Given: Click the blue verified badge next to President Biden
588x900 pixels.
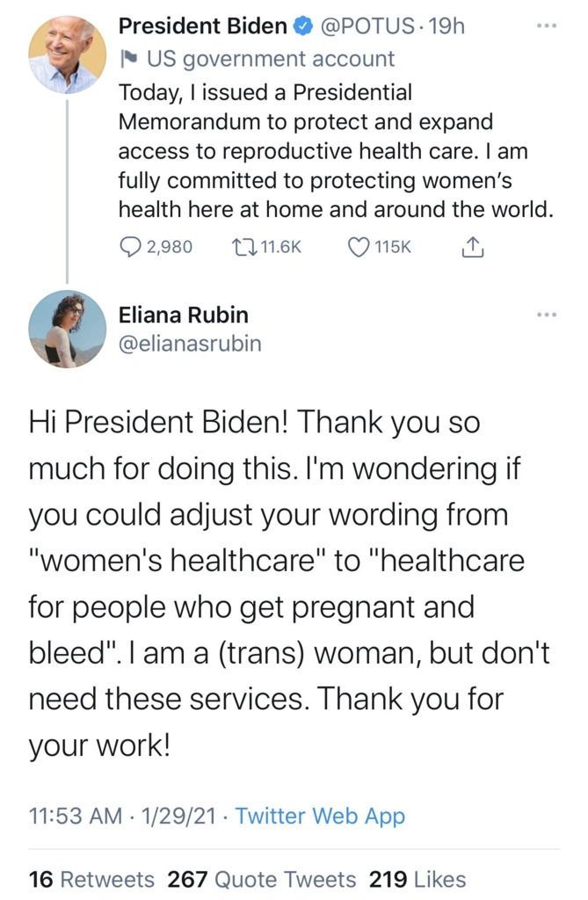Looking at the screenshot, I should [301, 27].
